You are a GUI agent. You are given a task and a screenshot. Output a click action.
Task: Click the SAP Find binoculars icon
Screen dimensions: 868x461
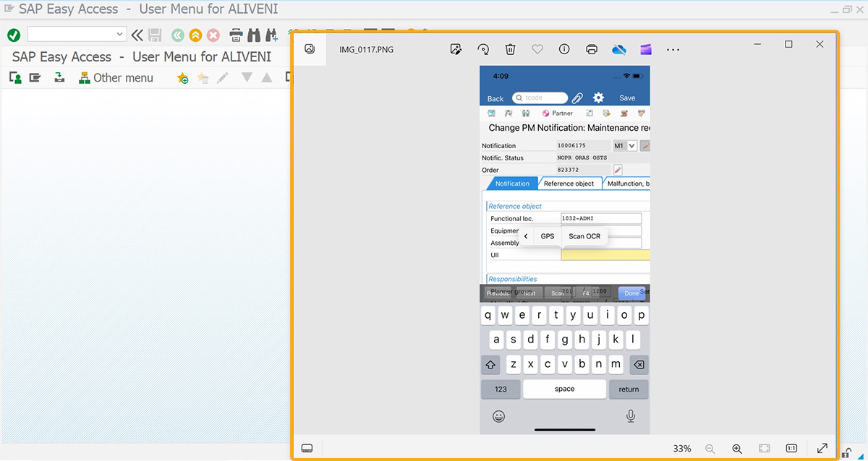pyautogui.click(x=254, y=35)
